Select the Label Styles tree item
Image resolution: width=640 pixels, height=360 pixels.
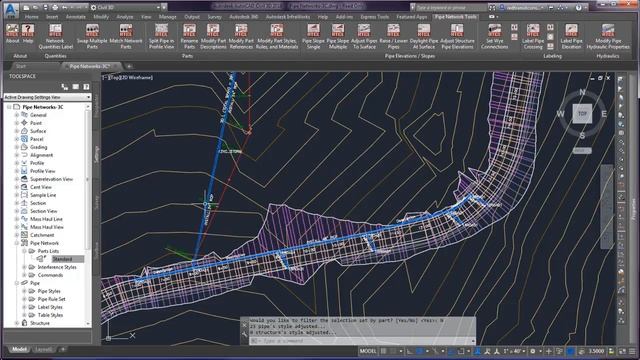pos(50,307)
